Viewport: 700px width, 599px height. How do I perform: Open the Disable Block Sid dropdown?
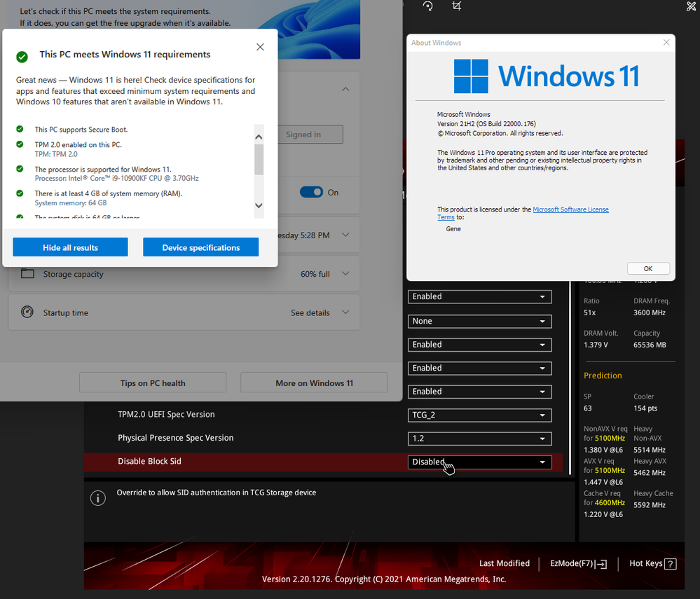click(x=479, y=462)
